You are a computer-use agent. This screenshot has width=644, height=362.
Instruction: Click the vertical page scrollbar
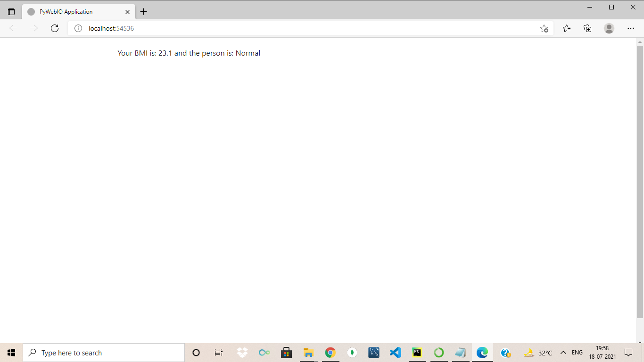[x=640, y=181]
